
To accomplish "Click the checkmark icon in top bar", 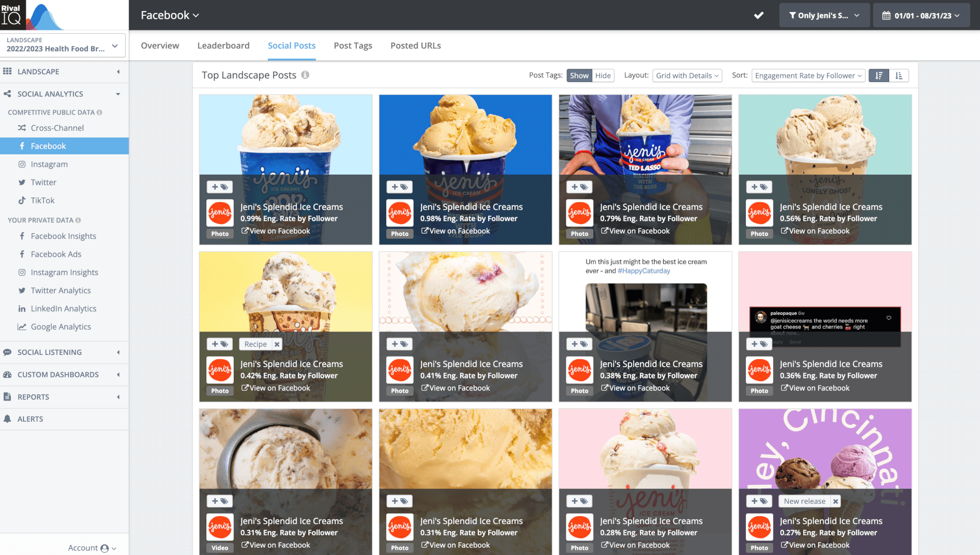I will [x=759, y=15].
